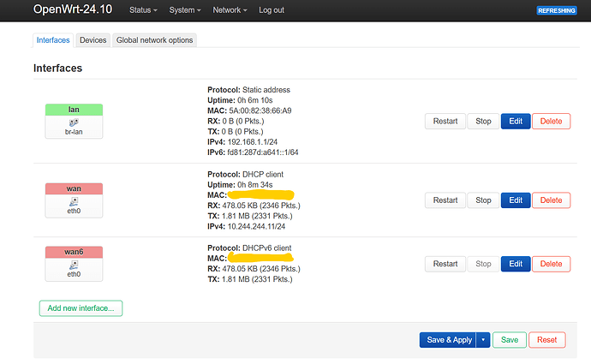Screen dimensions: 591x364
Task: Click the red wan6 interface badge
Action: point(73,253)
